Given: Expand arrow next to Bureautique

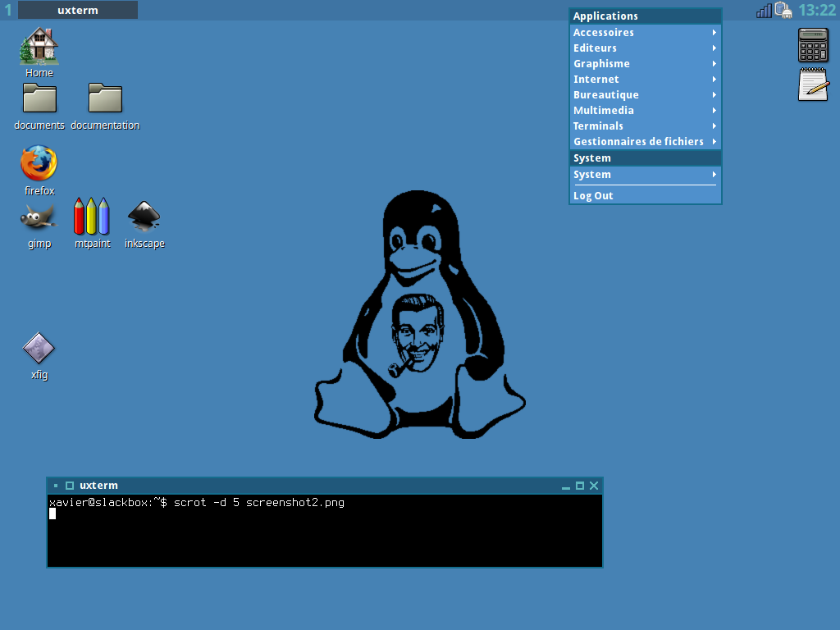Looking at the screenshot, I should coord(714,95).
